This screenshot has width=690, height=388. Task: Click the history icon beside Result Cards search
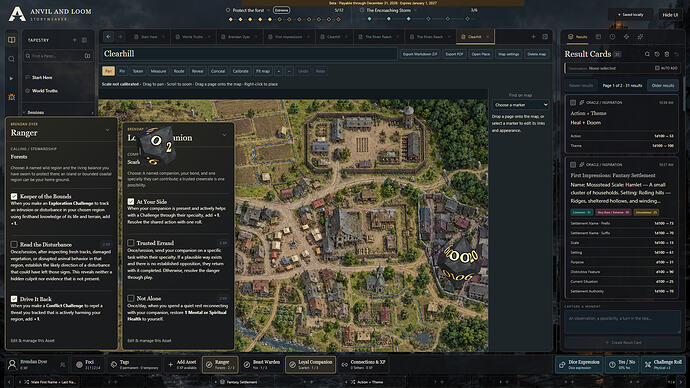[x=657, y=54]
